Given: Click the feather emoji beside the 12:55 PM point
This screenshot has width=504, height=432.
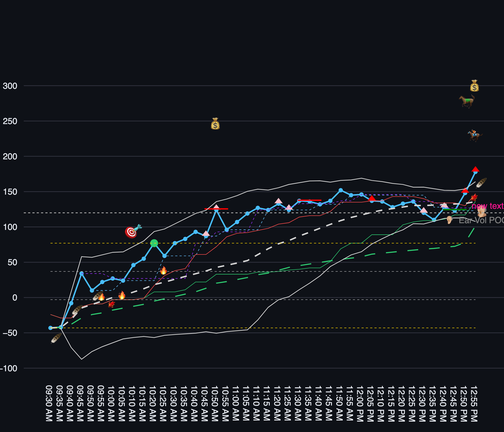Looking at the screenshot, I should (x=481, y=183).
